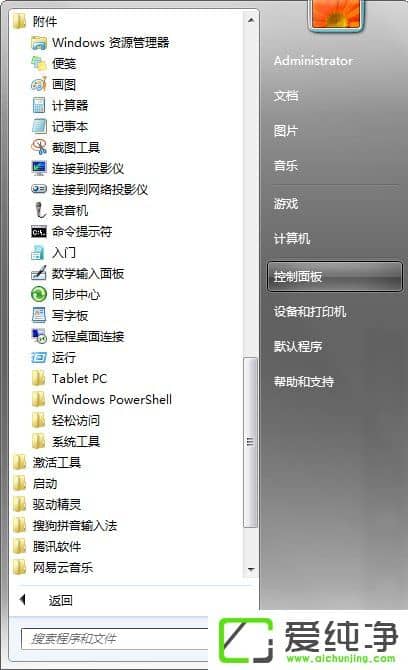The height and width of the screenshot is (670, 408).
Task: Open 计算机 from right pane
Action: (292, 238)
